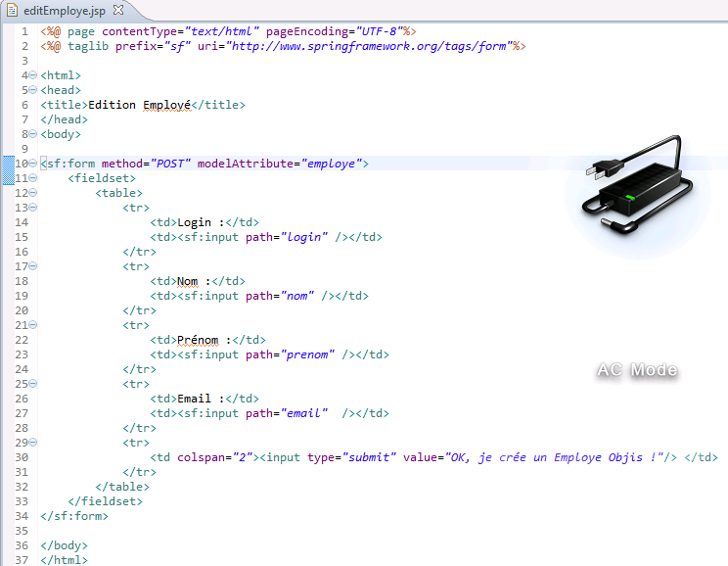Click the "Nom :" label text on line 18
728x566 pixels.
coord(194,281)
